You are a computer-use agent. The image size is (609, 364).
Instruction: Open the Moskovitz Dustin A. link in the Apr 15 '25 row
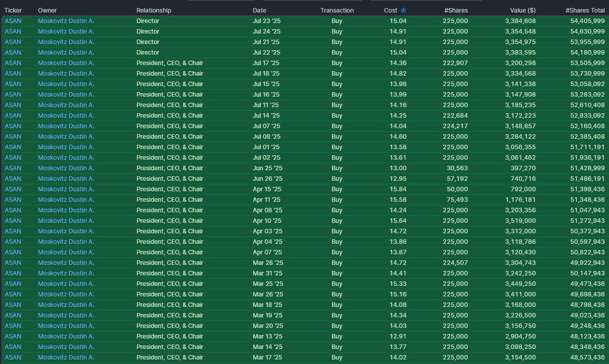point(66,189)
